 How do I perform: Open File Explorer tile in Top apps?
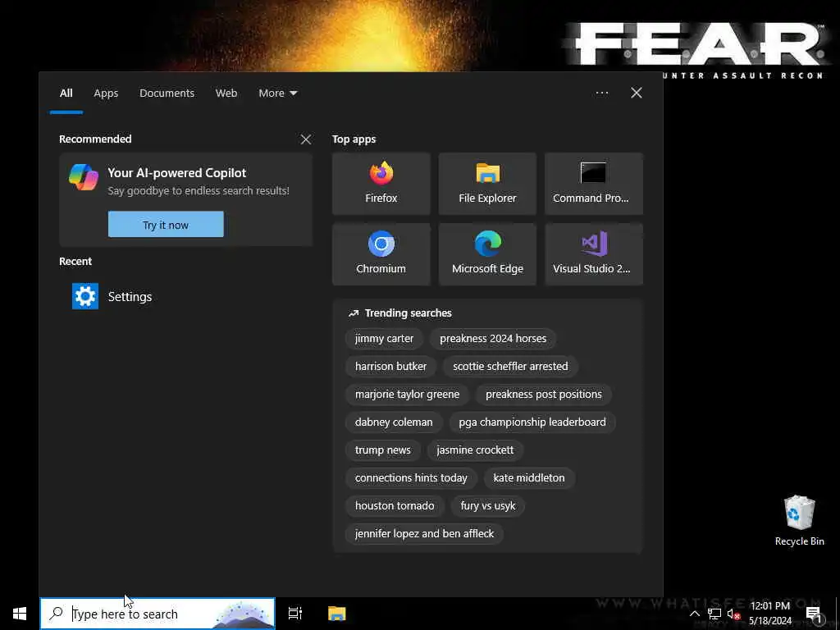click(x=487, y=183)
